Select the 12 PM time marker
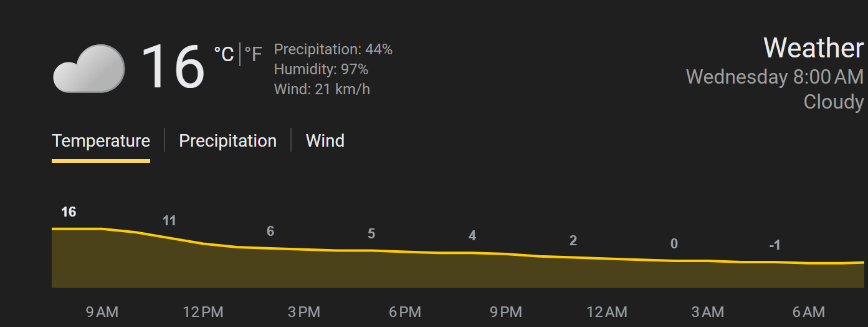 point(203,312)
